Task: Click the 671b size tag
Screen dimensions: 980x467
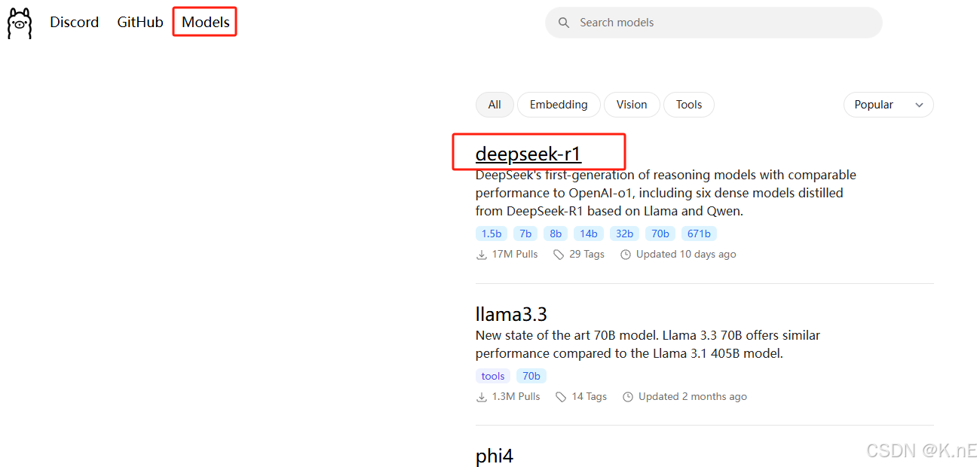Action: point(699,233)
